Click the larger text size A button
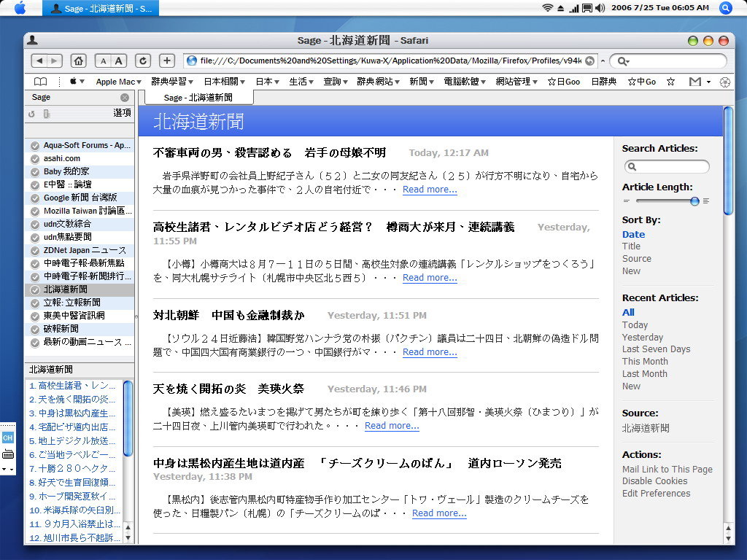The width and height of the screenshot is (747, 560). pos(119,61)
